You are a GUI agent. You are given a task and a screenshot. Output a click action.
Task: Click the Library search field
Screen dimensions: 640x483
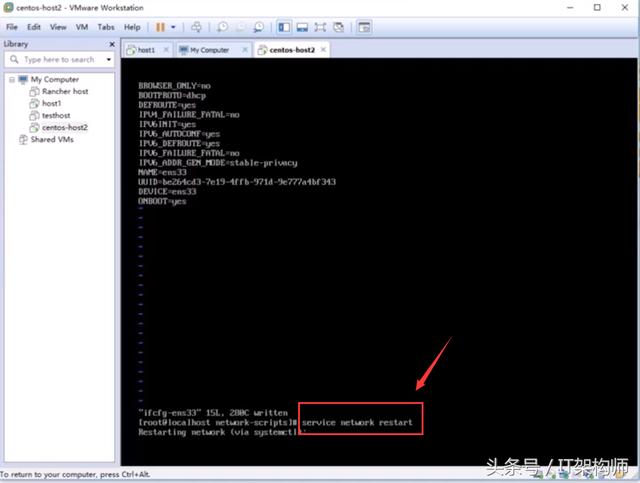click(60, 60)
